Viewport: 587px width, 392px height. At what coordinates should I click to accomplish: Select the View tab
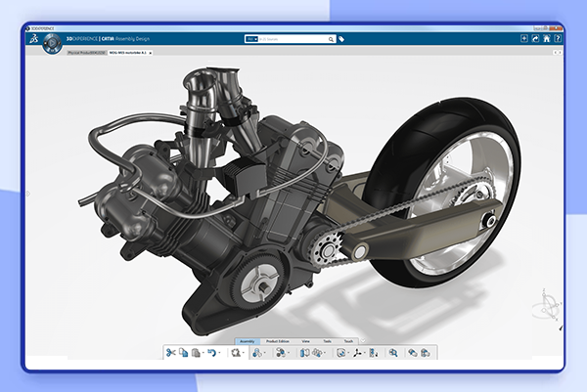(x=306, y=341)
